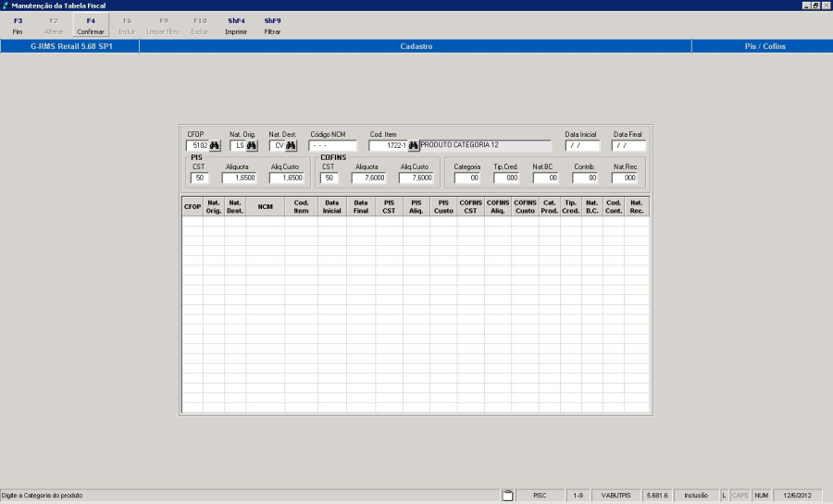The height and width of the screenshot is (504, 833).
Task: Click the PIS Aliq. column header
Action: tap(416, 207)
